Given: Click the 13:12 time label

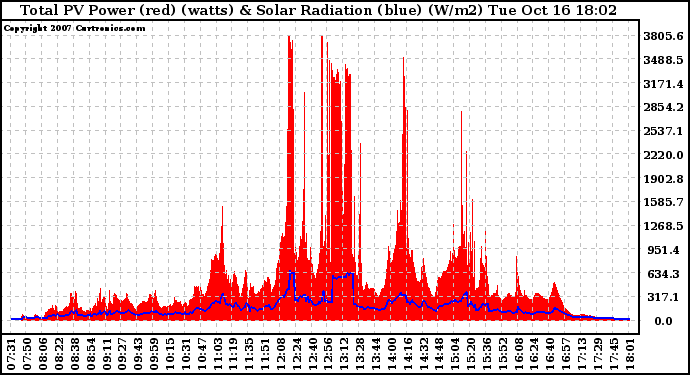Looking at the screenshot, I should click(x=343, y=354).
